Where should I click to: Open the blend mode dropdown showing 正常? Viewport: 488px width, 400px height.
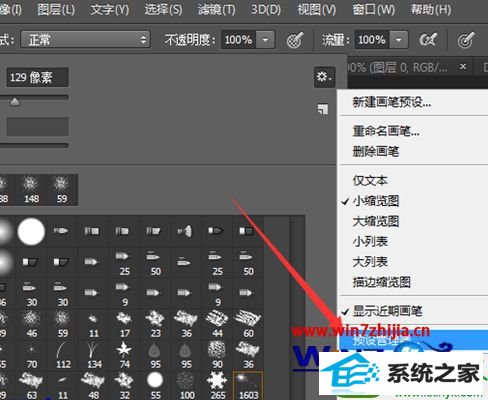86,40
